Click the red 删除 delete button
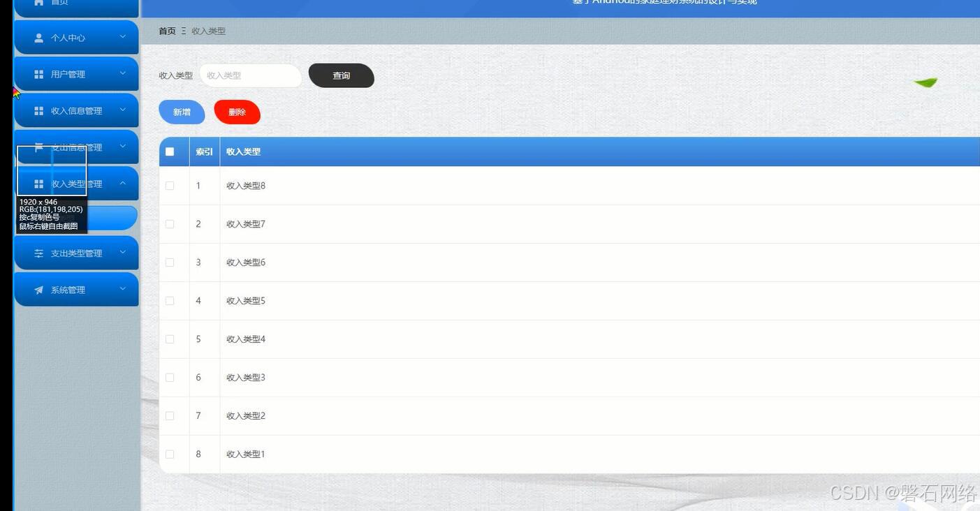980x511 pixels. 237,112
